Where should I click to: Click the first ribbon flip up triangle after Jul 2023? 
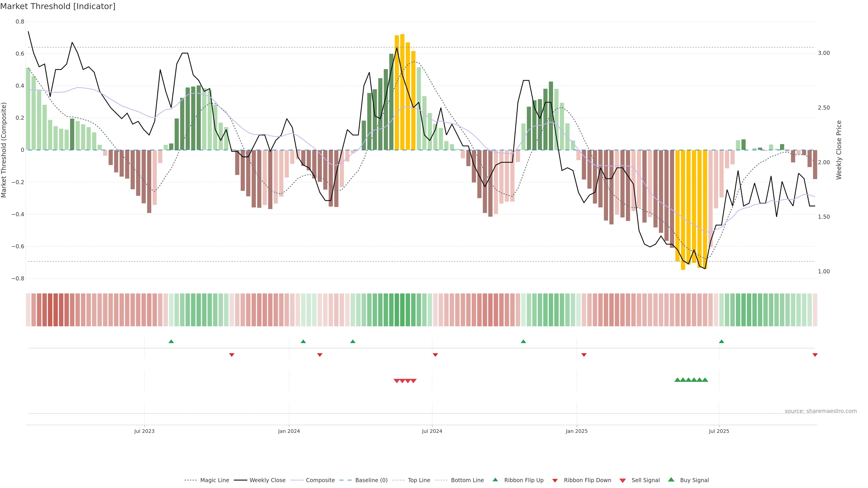[171, 342]
